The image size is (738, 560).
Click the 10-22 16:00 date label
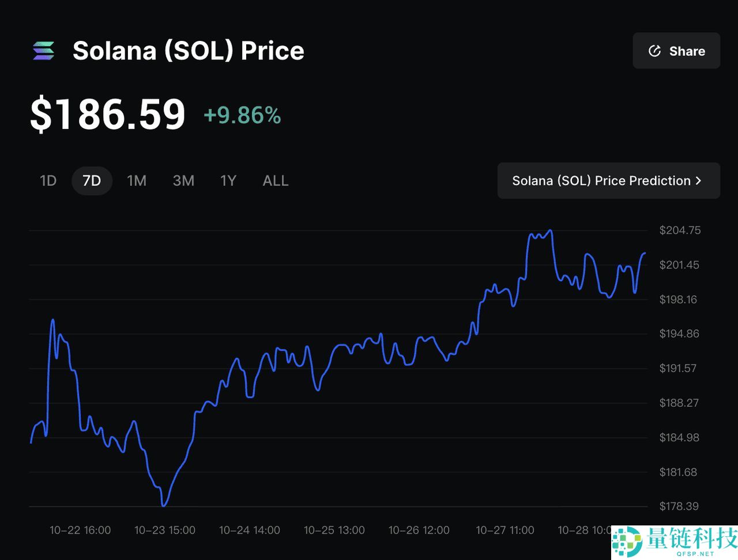click(80, 530)
